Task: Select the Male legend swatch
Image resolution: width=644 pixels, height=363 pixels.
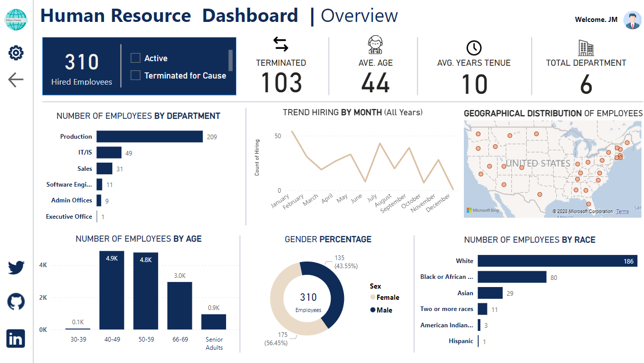Action: coord(373,310)
